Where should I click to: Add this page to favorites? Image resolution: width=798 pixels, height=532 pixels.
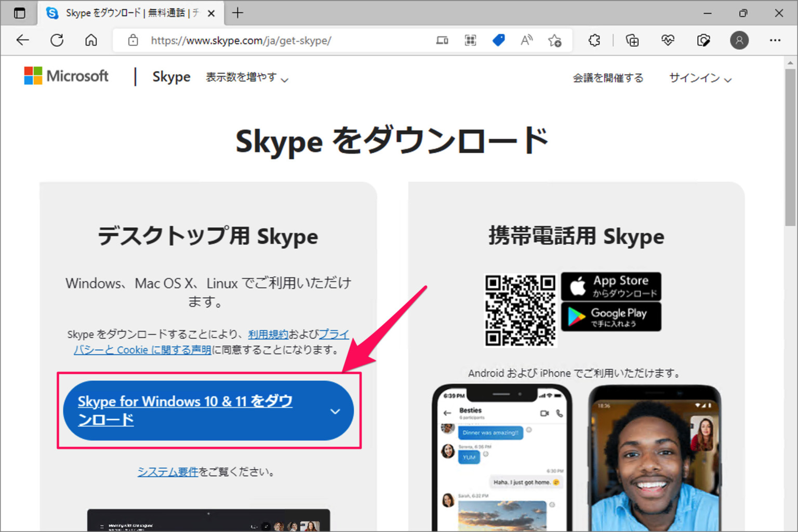555,40
